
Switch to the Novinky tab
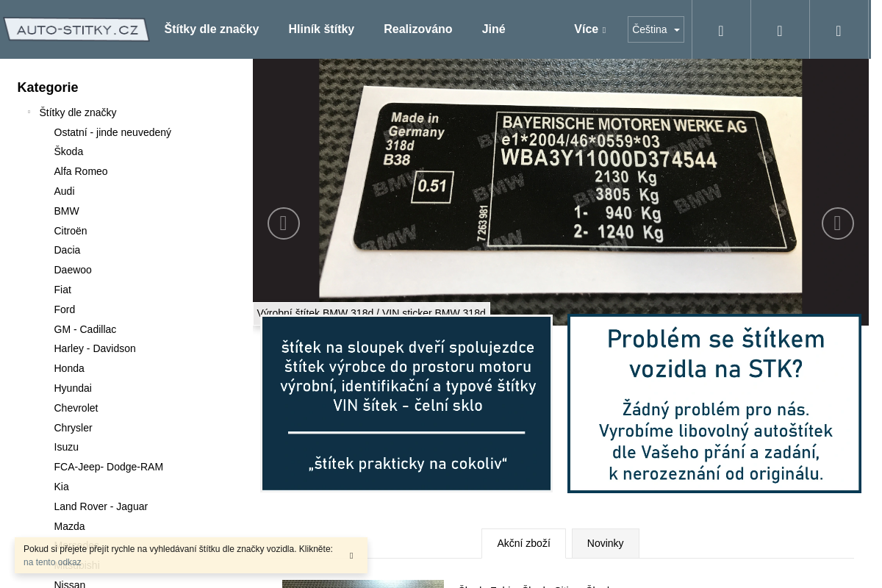605,543
